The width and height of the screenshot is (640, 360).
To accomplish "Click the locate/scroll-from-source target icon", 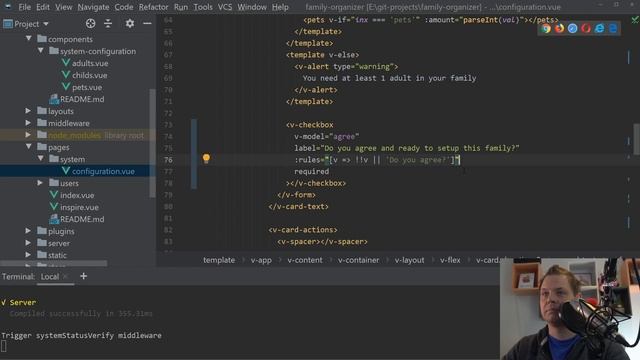I will pos(91,24).
